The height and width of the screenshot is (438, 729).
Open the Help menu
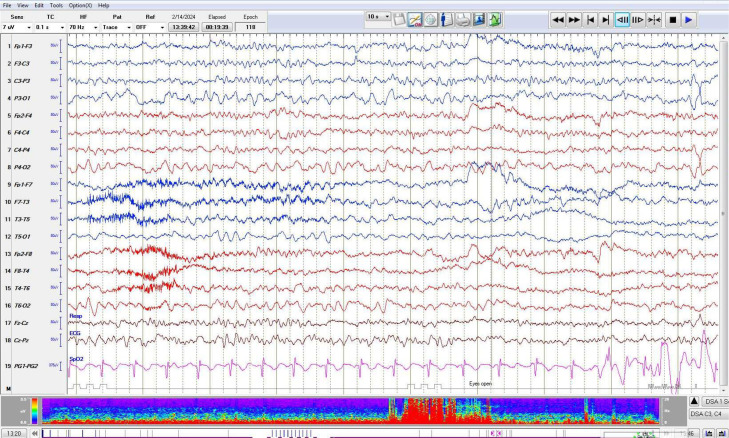[x=104, y=6]
